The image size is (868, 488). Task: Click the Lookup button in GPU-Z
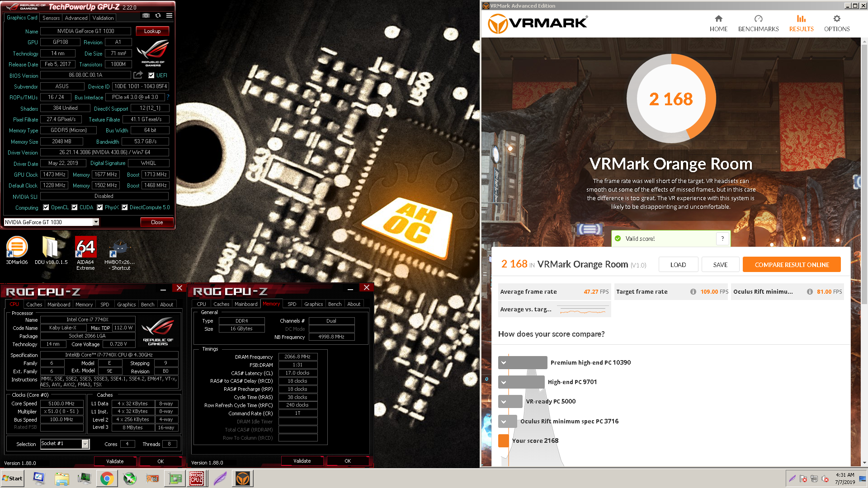pos(152,31)
